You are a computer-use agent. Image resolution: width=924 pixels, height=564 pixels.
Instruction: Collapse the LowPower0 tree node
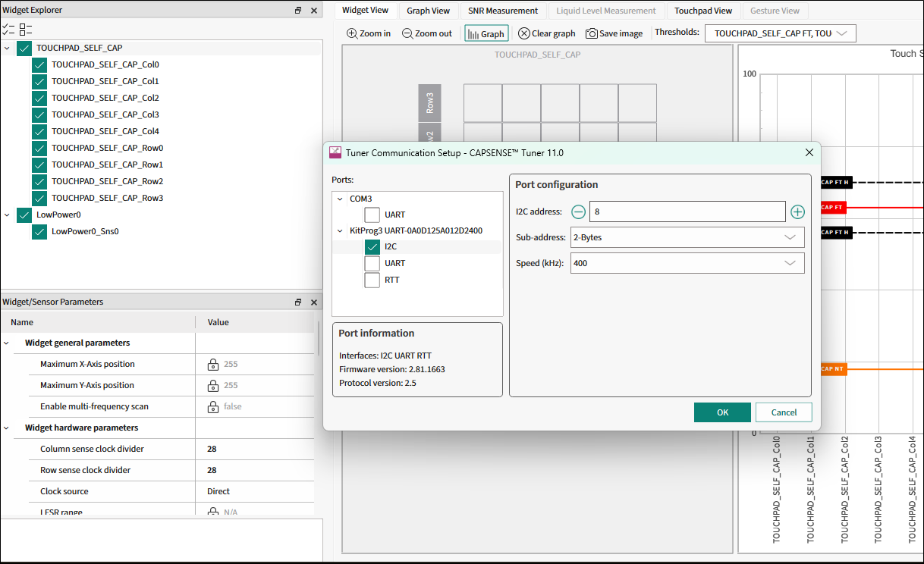click(7, 215)
